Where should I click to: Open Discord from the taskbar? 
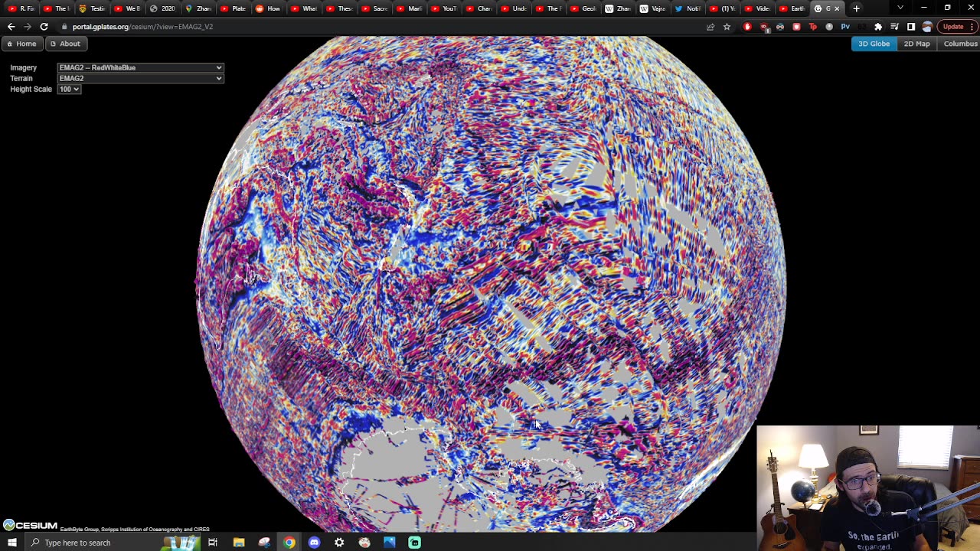click(314, 543)
